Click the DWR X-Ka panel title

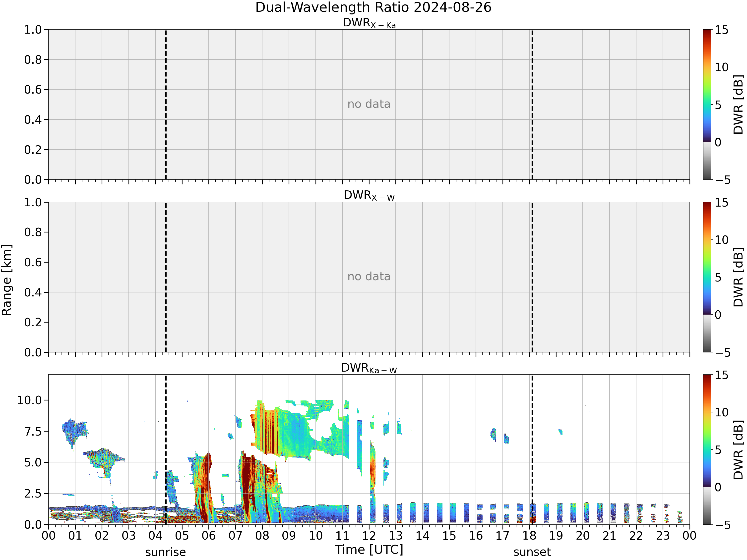[x=369, y=23]
